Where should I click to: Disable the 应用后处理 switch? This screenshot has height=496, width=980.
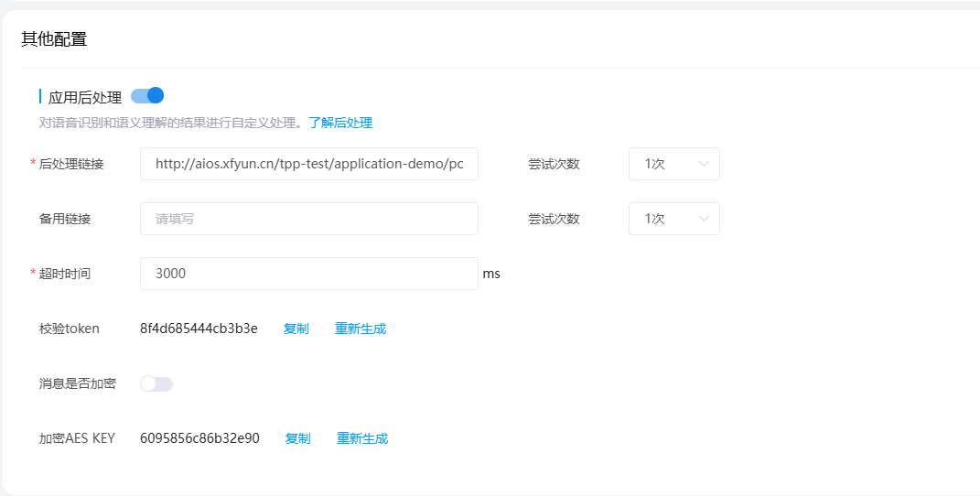point(147,96)
